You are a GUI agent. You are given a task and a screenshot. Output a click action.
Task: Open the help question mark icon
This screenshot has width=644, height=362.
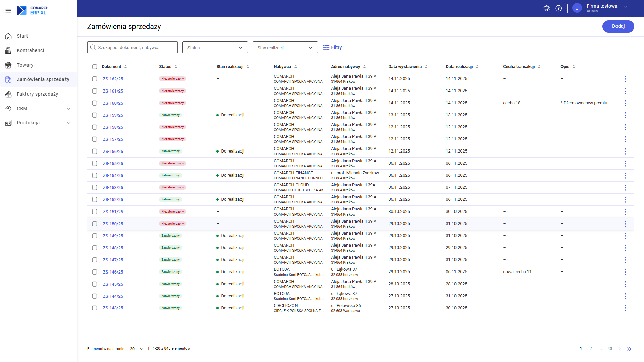click(x=558, y=8)
